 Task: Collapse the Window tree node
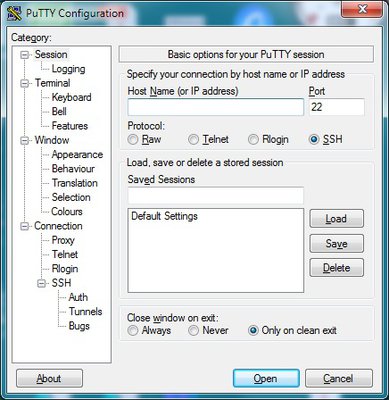pyautogui.click(x=24, y=141)
